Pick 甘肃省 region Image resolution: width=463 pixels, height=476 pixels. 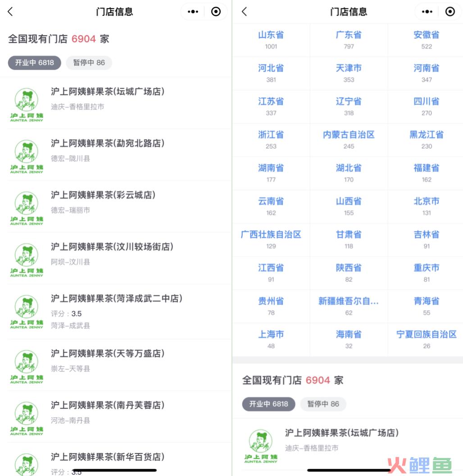(x=349, y=240)
